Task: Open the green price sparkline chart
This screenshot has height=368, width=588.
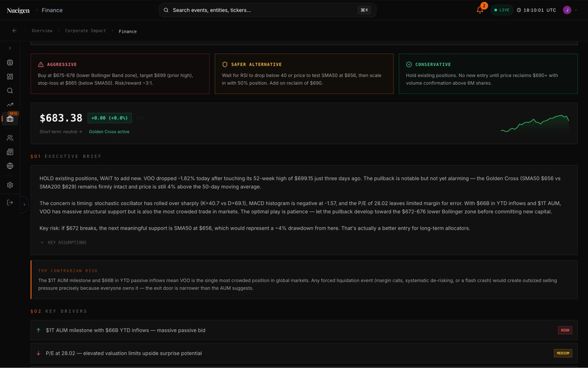Action: point(535,123)
